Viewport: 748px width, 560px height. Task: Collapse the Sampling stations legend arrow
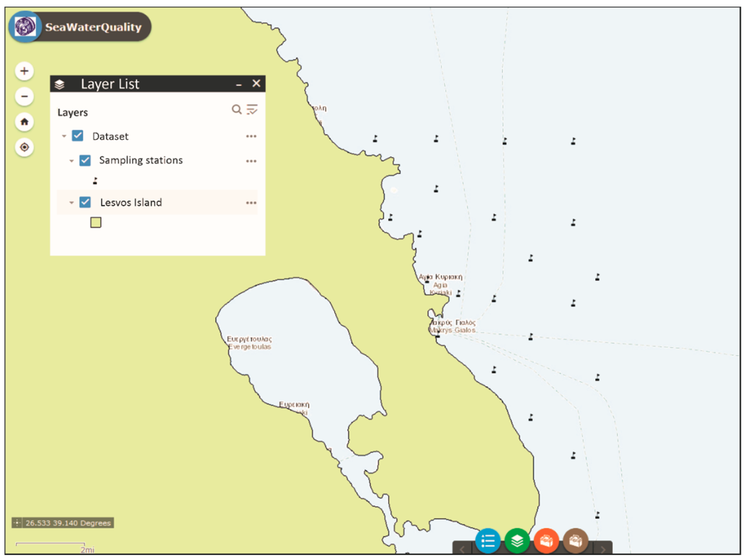[71, 161]
